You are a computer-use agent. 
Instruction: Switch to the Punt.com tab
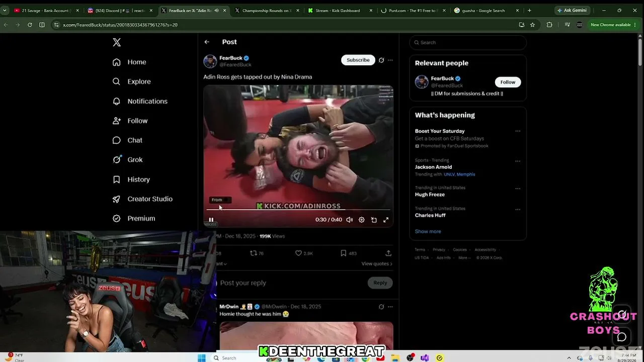coord(413,10)
